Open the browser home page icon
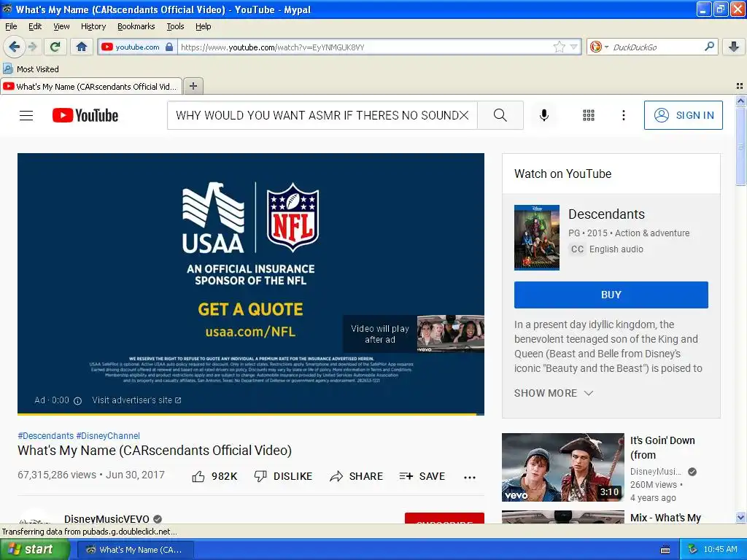The image size is (747, 560). pyautogui.click(x=82, y=47)
